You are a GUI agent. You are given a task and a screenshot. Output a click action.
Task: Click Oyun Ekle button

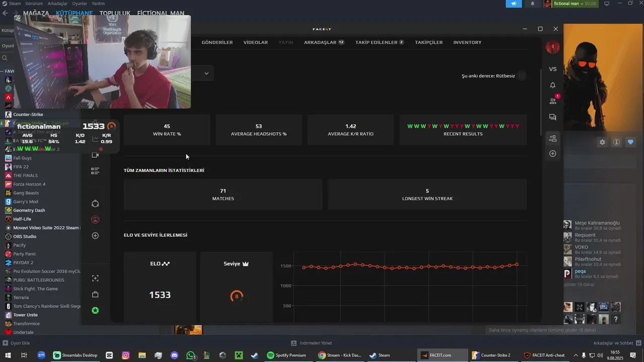16,343
